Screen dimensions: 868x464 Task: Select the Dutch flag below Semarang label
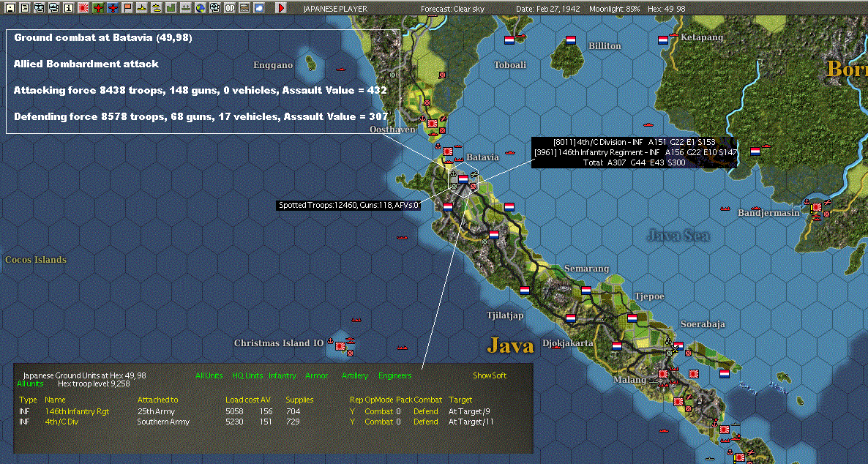click(586, 290)
